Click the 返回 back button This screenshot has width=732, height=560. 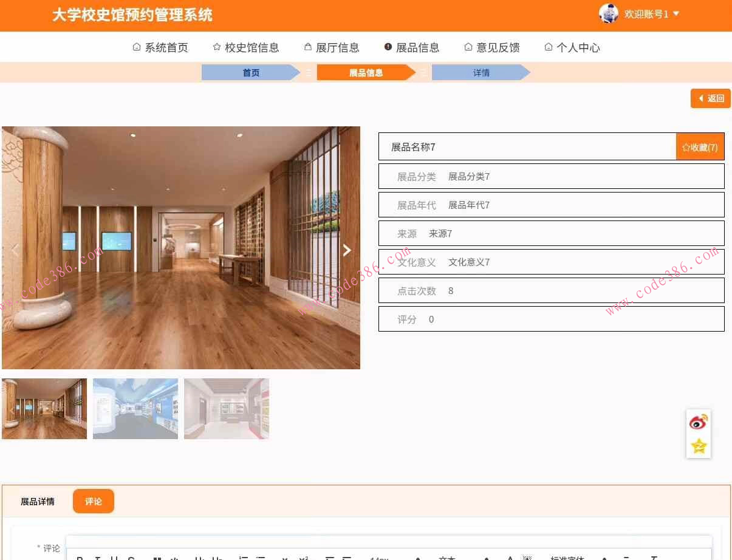click(710, 98)
